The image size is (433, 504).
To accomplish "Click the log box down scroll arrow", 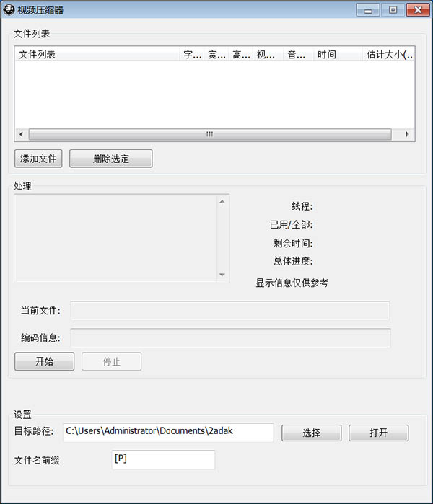I will 222,275.
